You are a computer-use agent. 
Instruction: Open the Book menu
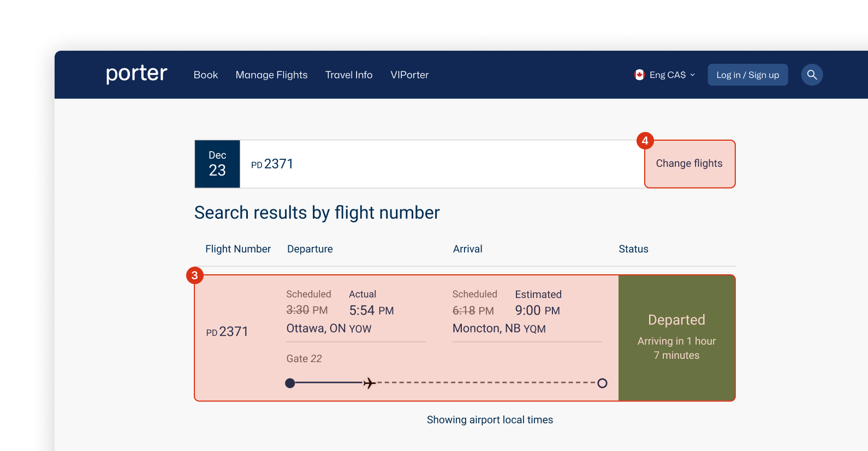(x=206, y=75)
